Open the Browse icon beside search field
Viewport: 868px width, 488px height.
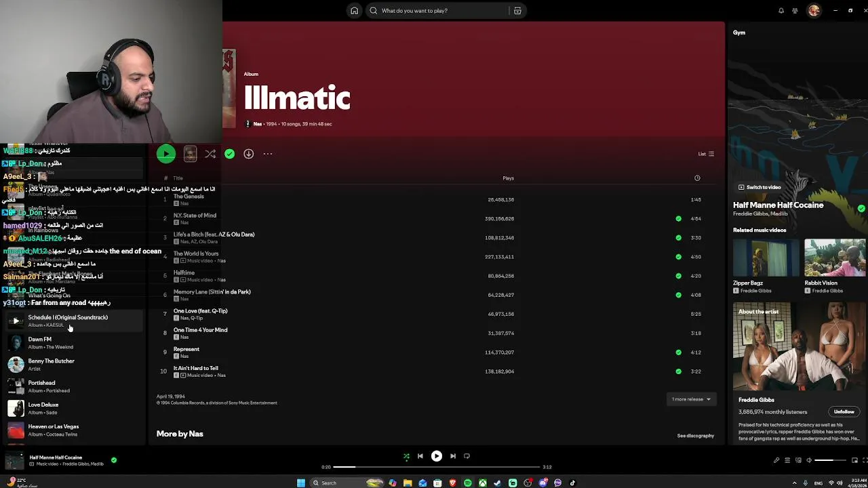point(517,11)
